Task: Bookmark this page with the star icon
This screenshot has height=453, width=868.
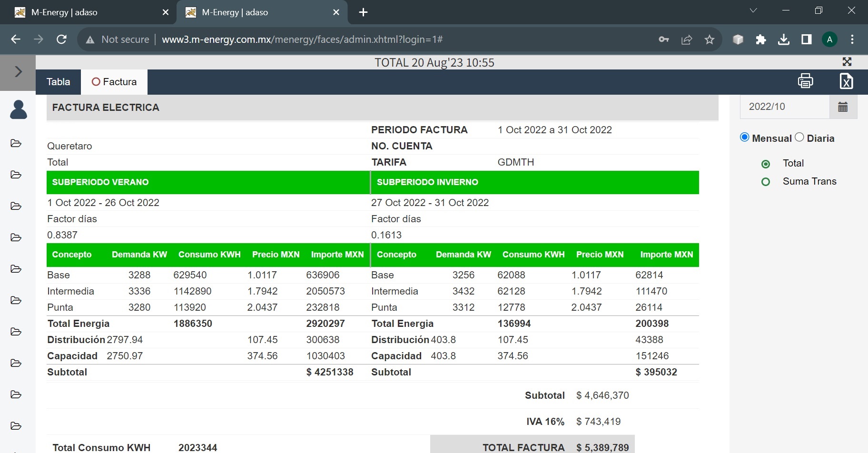Action: (x=709, y=39)
